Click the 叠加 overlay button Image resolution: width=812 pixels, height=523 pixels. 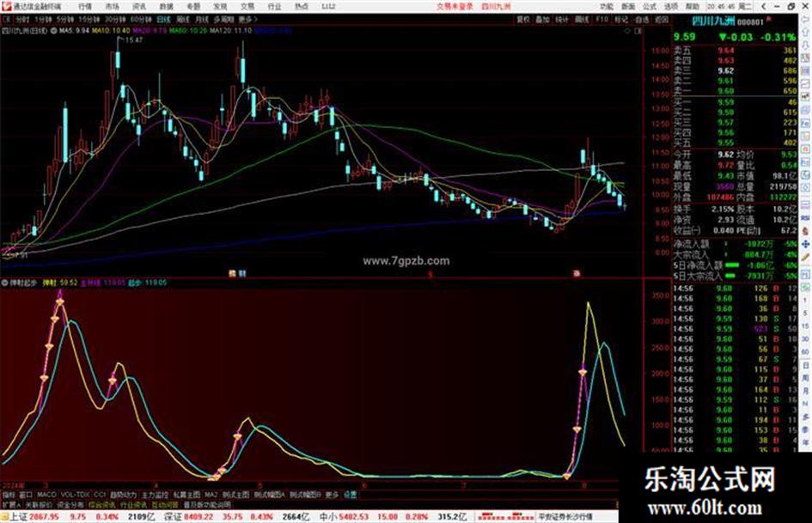click(542, 19)
